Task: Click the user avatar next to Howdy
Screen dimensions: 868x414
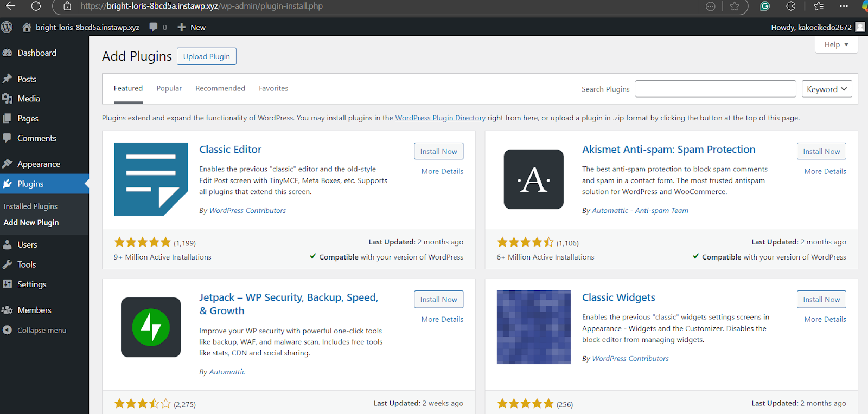Action: pyautogui.click(x=860, y=27)
